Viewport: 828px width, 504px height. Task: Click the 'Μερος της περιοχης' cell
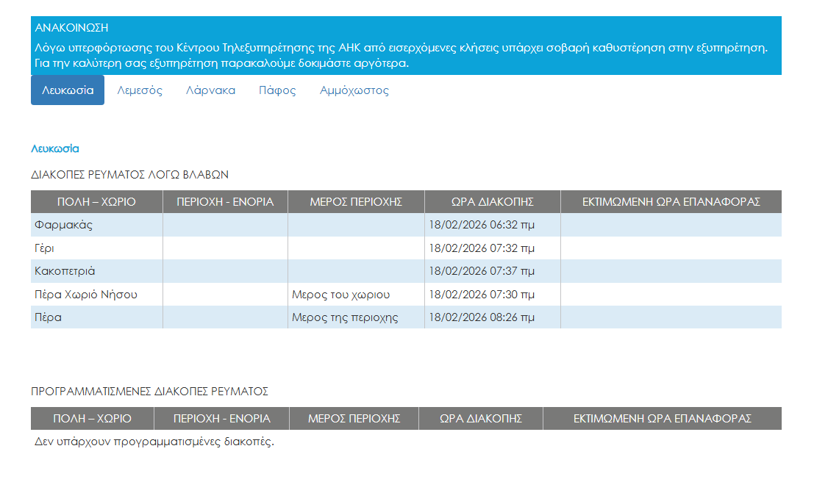coord(345,317)
